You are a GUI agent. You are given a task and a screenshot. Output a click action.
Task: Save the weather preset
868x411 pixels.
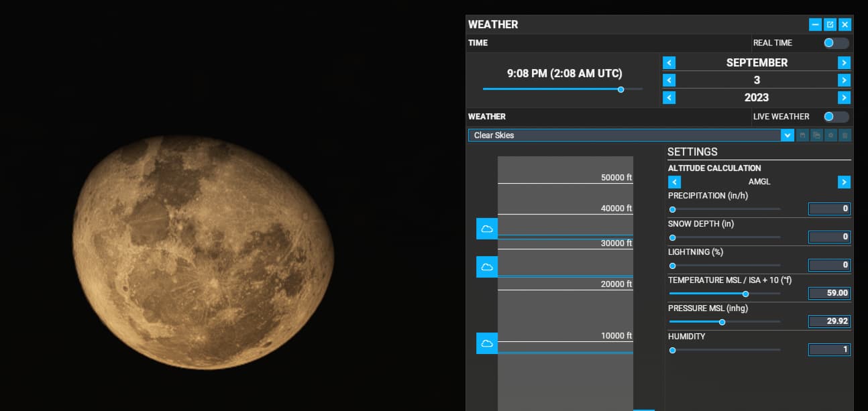tap(802, 135)
